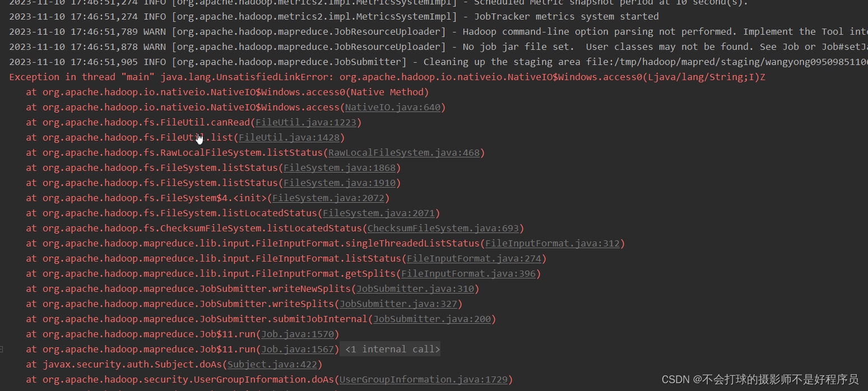Open the FileInputFormat.java:312 link
This screenshot has width=868, height=391.
(553, 243)
